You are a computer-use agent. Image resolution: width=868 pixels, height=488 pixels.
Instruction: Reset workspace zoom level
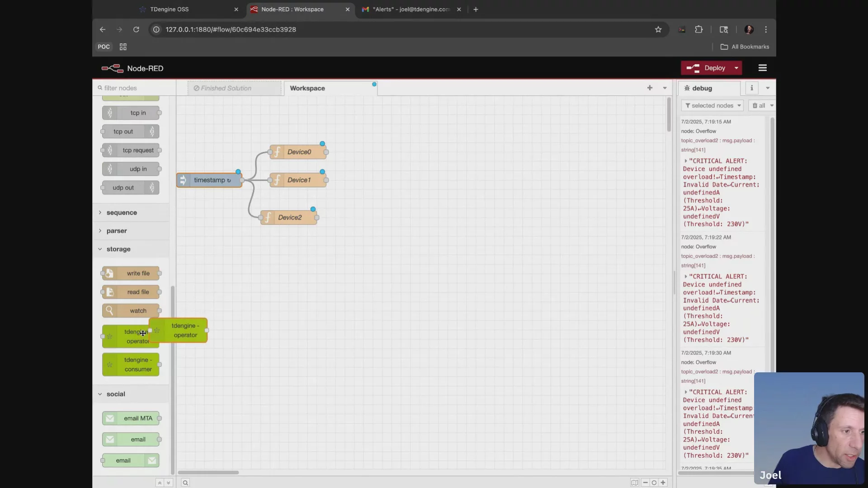point(654,483)
